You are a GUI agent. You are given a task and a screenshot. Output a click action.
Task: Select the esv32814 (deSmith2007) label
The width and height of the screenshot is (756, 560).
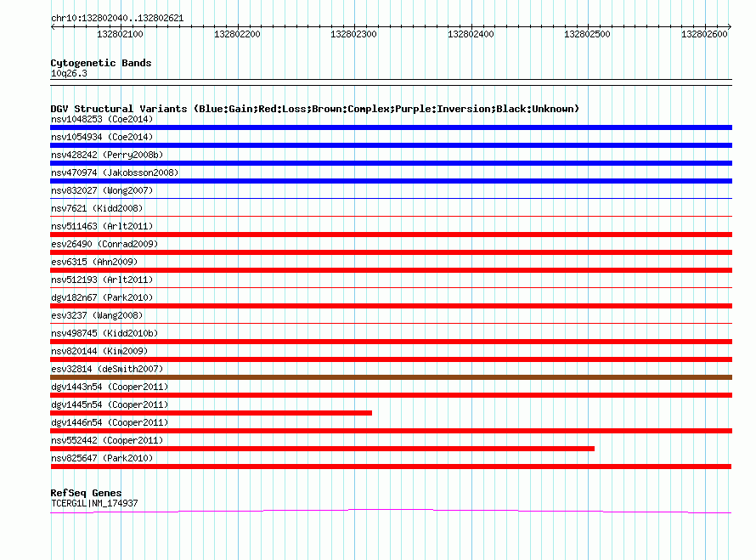[107, 369]
